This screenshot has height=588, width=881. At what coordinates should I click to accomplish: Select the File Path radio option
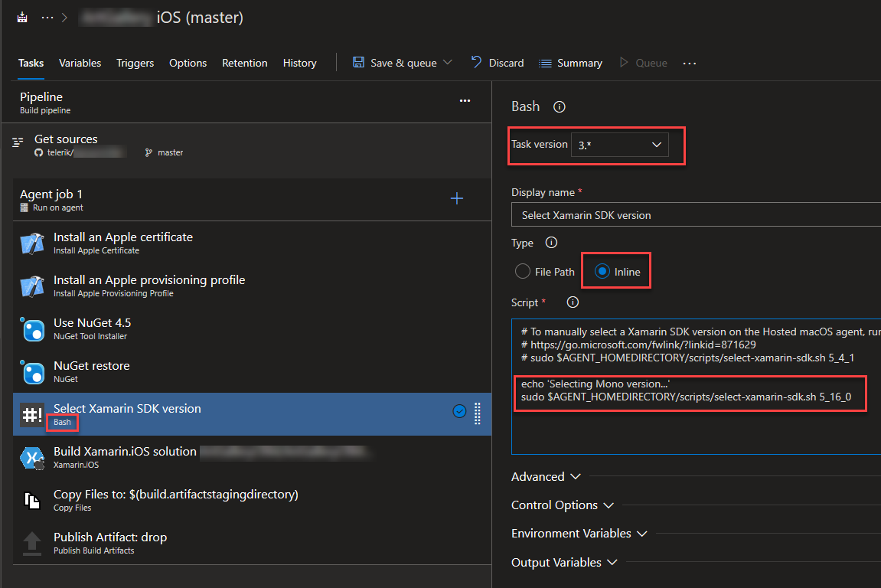point(523,272)
